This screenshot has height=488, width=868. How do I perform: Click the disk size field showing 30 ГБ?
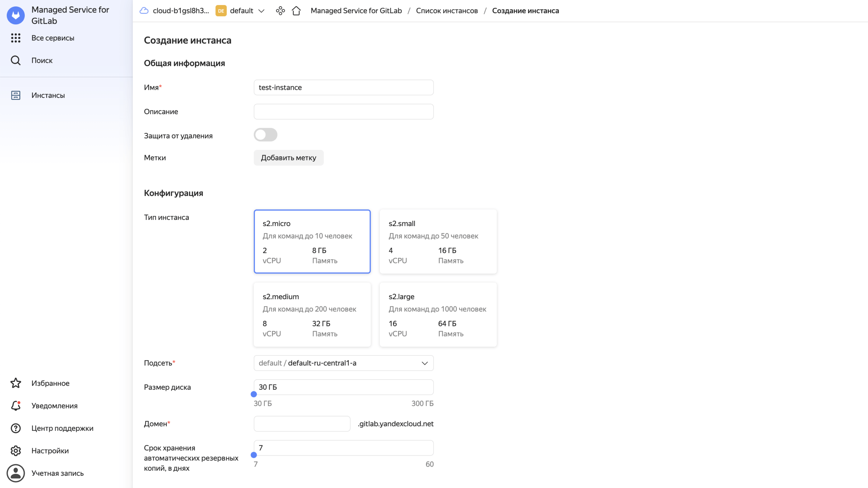click(343, 387)
